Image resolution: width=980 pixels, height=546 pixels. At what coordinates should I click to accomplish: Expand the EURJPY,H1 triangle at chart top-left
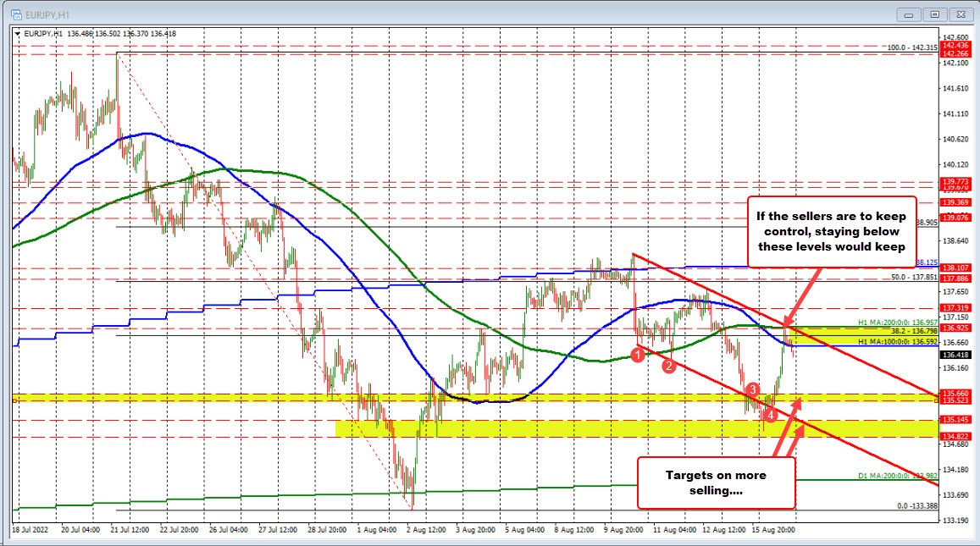click(16, 33)
